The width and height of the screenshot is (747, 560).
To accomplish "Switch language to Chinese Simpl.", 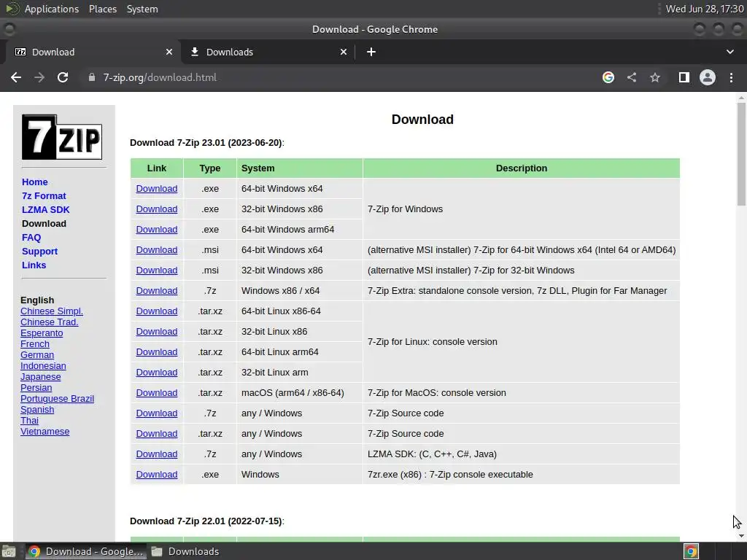I will (x=52, y=311).
